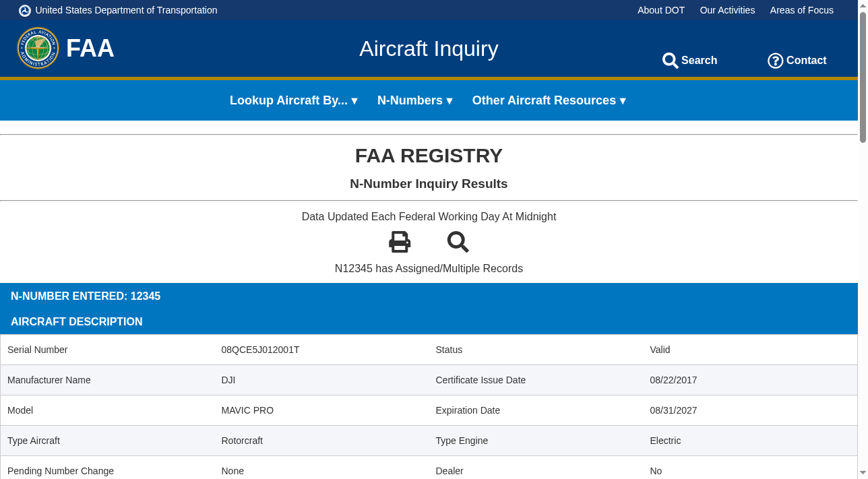The width and height of the screenshot is (868, 479).
Task: Expand the N-Numbers dropdown menu
Action: pos(415,100)
